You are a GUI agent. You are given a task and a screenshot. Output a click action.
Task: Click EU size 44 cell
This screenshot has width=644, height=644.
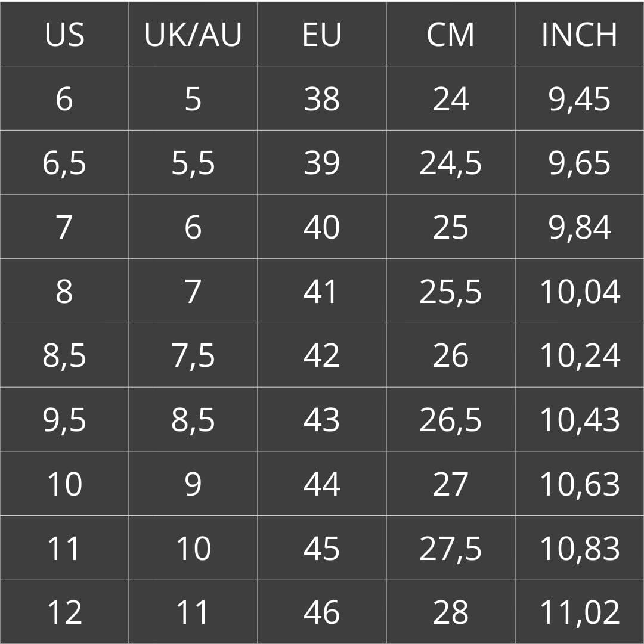click(322, 484)
